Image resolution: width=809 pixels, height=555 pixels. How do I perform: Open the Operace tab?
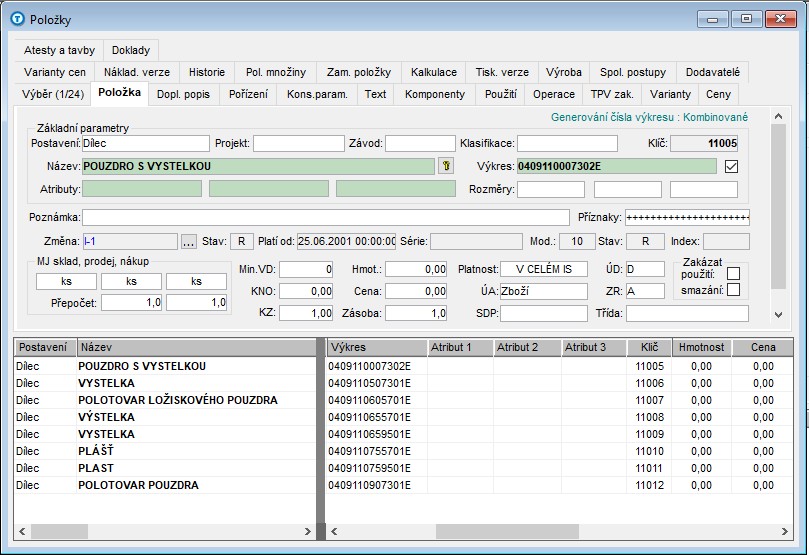pyautogui.click(x=554, y=94)
